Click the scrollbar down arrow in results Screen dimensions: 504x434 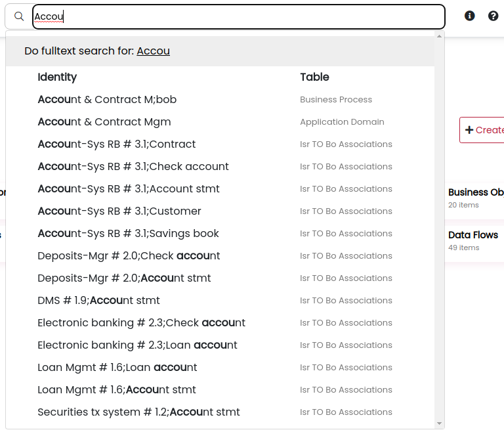(440, 423)
